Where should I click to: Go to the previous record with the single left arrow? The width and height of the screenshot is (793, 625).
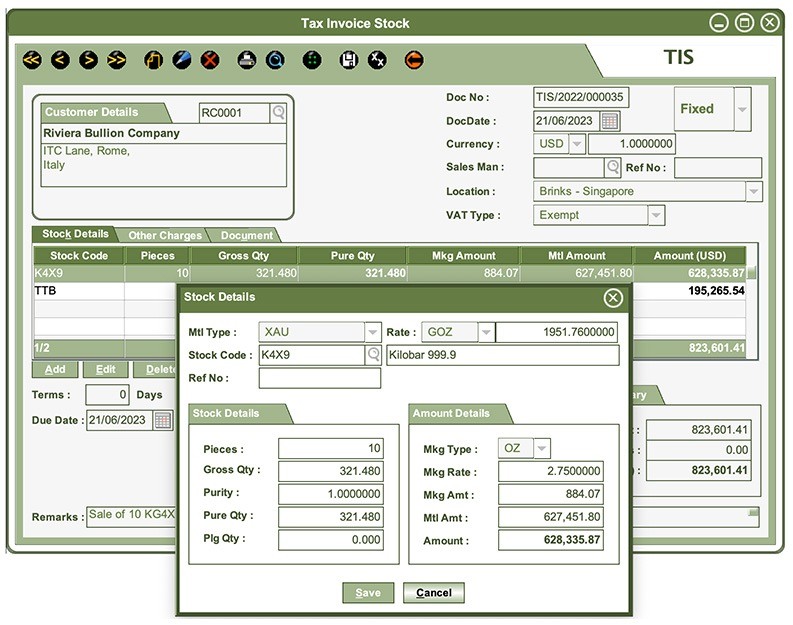(x=60, y=60)
